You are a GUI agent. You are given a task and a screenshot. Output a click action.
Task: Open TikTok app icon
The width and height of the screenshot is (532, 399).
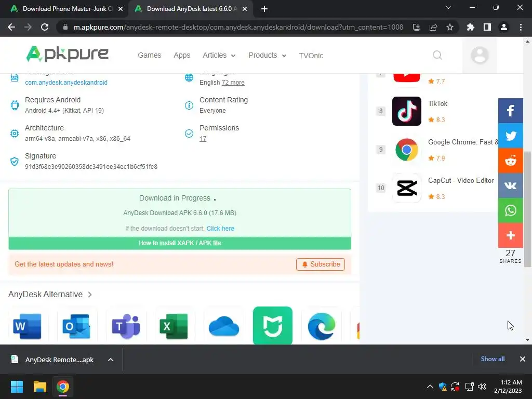click(406, 111)
